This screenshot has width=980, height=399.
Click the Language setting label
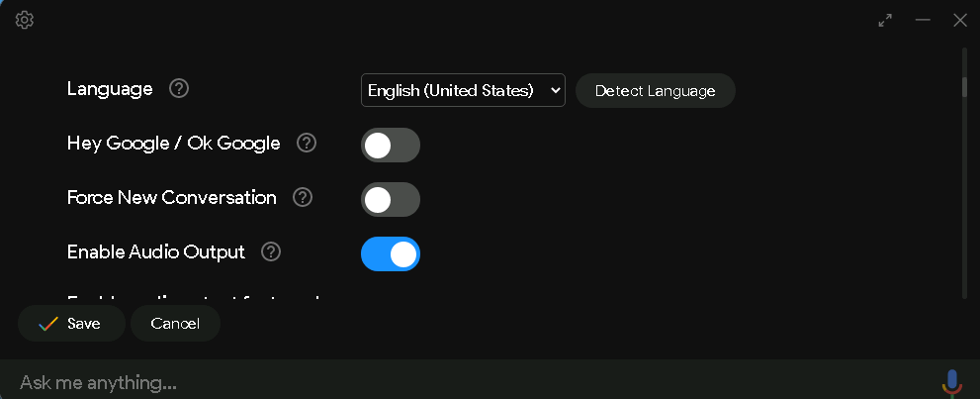pos(110,89)
